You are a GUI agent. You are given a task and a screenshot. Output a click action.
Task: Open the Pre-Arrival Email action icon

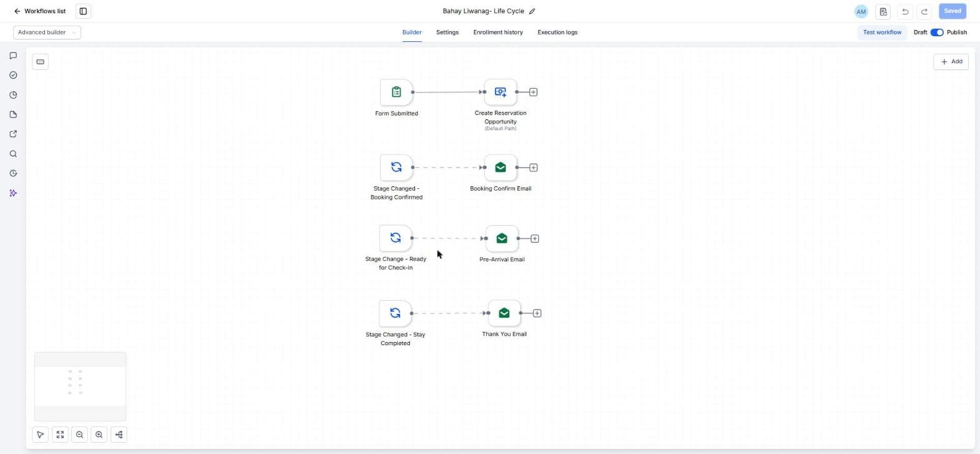tap(502, 238)
